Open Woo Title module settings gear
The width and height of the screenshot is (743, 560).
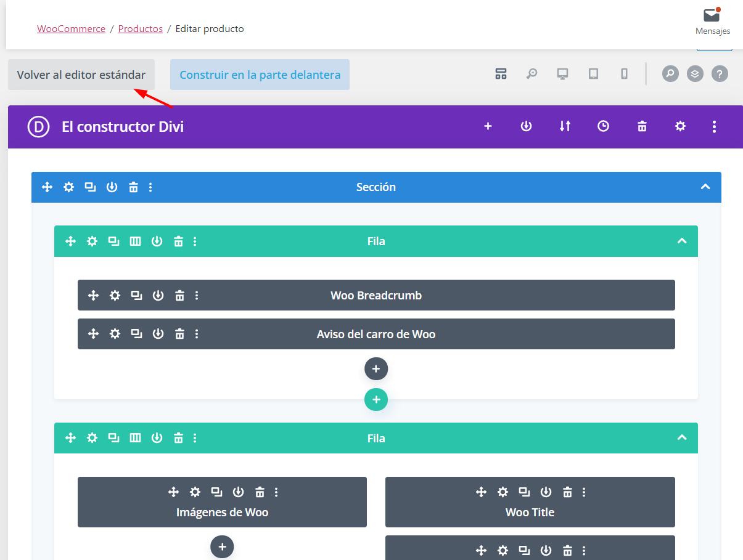(503, 492)
